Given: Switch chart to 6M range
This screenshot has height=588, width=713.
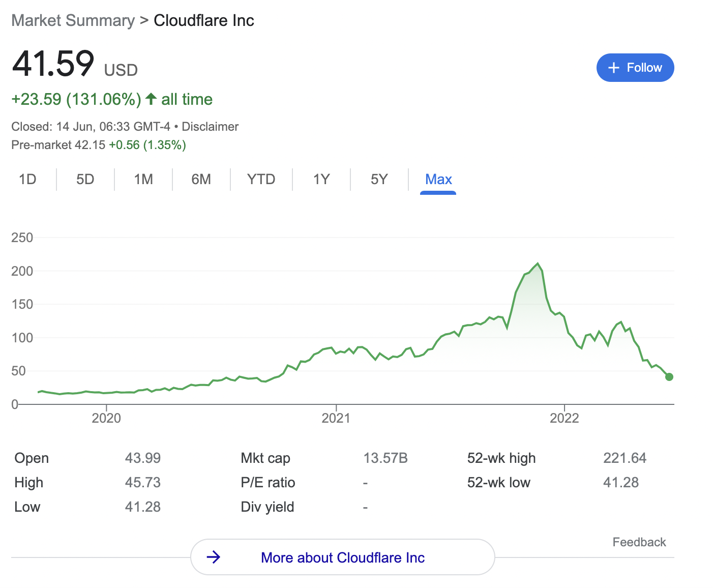Looking at the screenshot, I should coord(201,179).
